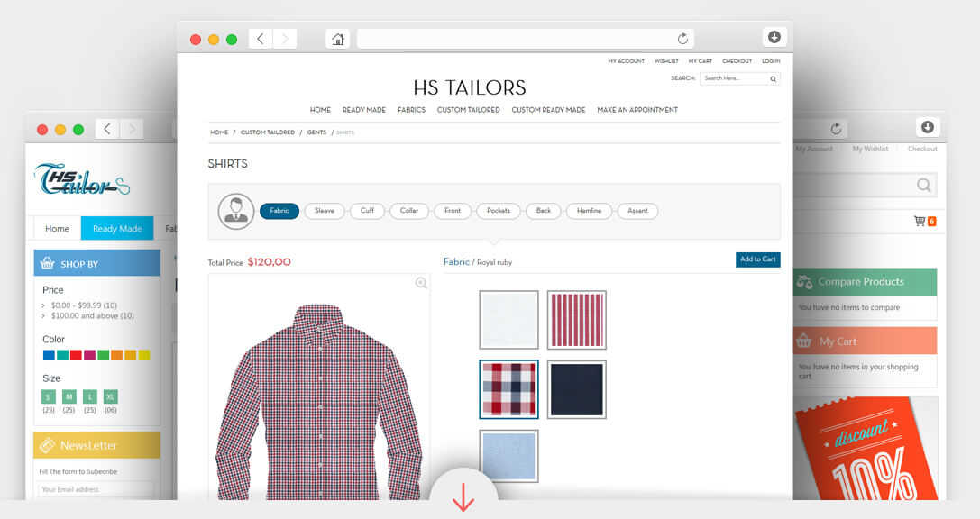Open the Home menu in HS Tailors navigation
Viewport: 980px width, 519px height.
(320, 110)
